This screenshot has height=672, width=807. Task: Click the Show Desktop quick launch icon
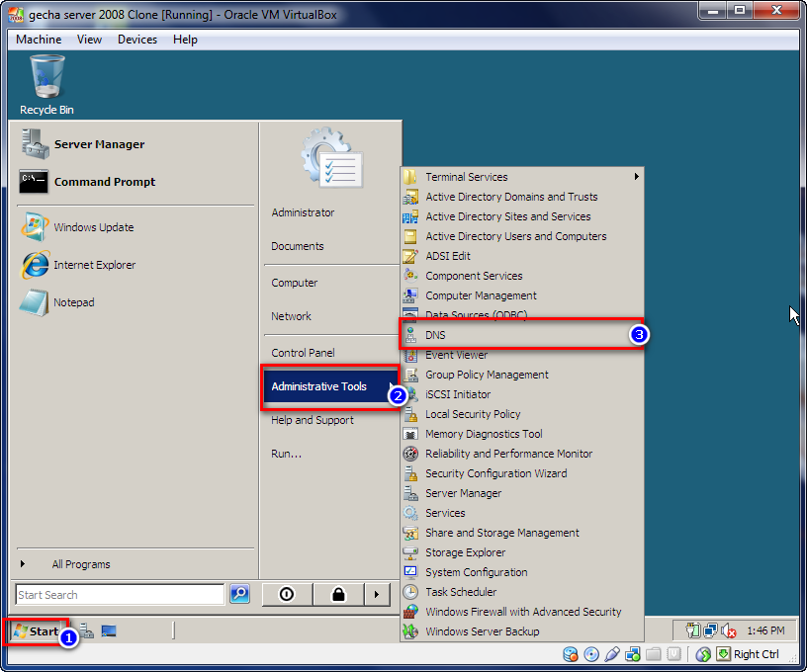tap(109, 630)
